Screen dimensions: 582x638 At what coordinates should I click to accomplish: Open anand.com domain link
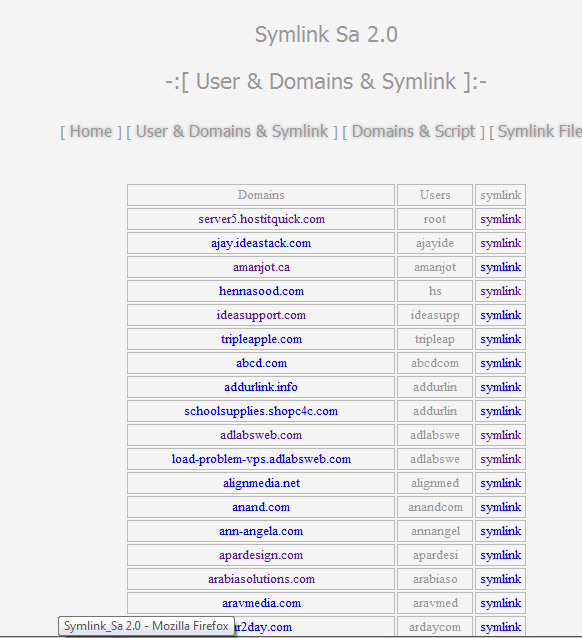pyautogui.click(x=261, y=507)
